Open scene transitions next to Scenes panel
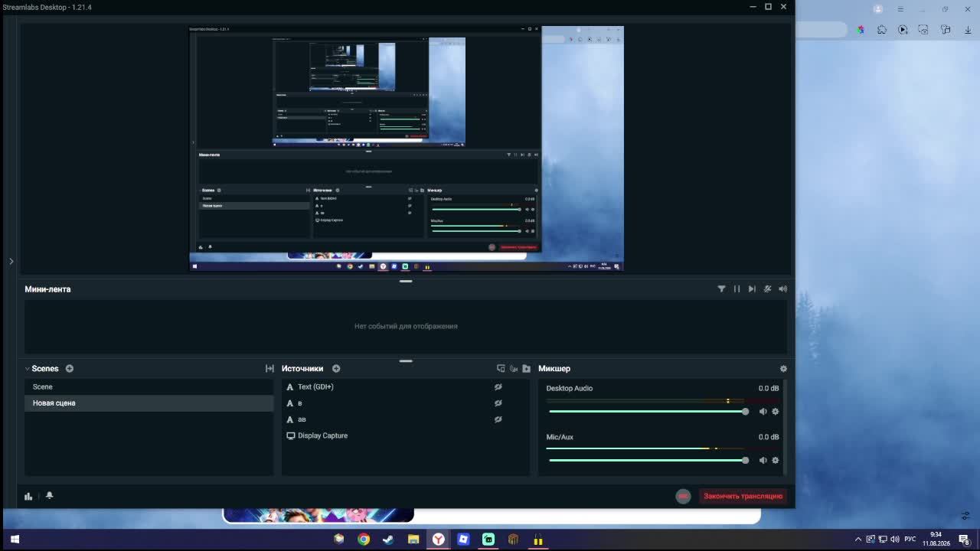The image size is (980, 551). point(269,369)
